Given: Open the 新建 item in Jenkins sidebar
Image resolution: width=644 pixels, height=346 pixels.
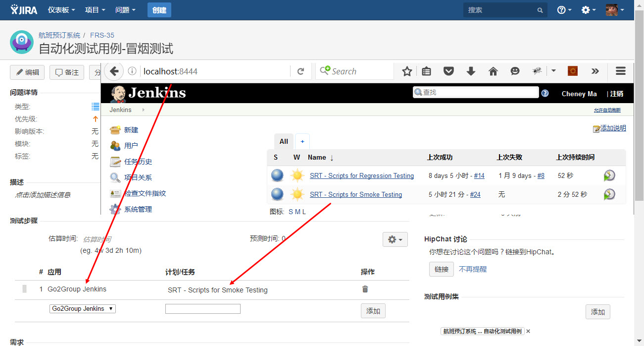Looking at the screenshot, I should pos(131,130).
